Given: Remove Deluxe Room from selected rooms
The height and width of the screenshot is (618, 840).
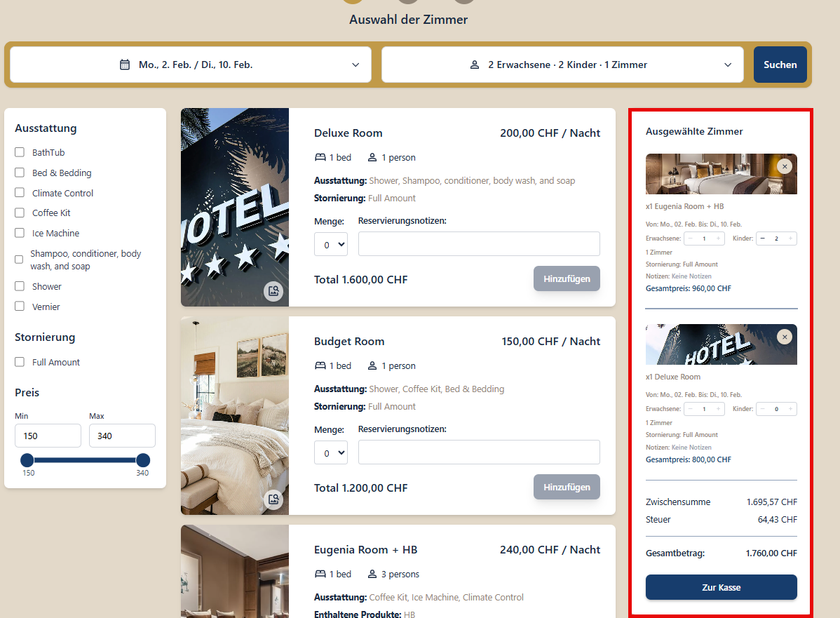Looking at the screenshot, I should click(x=785, y=337).
